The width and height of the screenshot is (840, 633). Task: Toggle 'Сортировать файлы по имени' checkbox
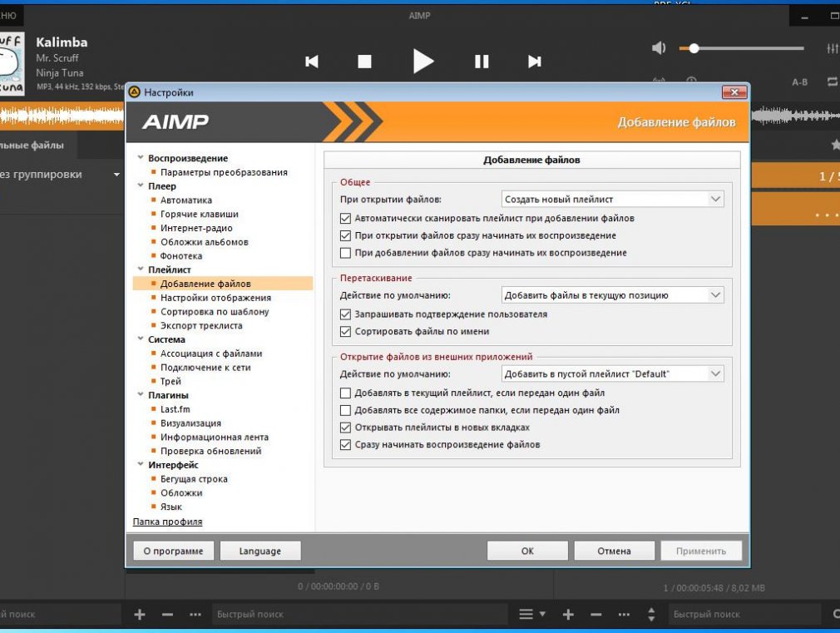(x=345, y=331)
